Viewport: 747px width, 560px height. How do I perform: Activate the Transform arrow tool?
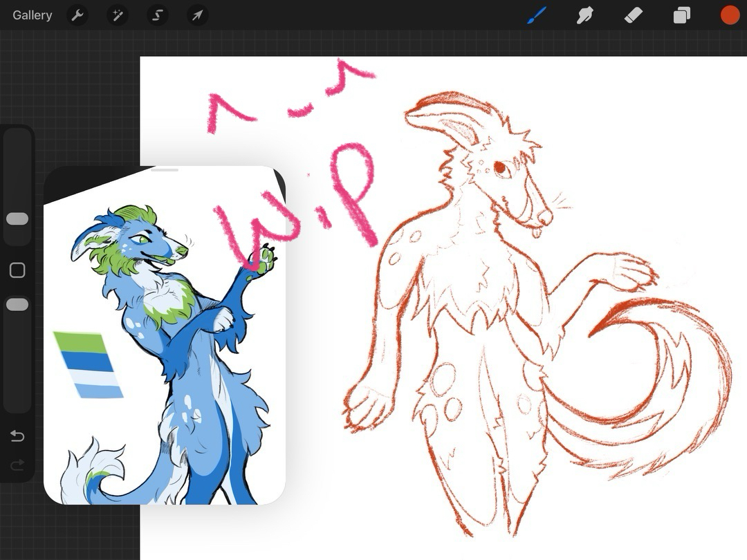pos(197,15)
